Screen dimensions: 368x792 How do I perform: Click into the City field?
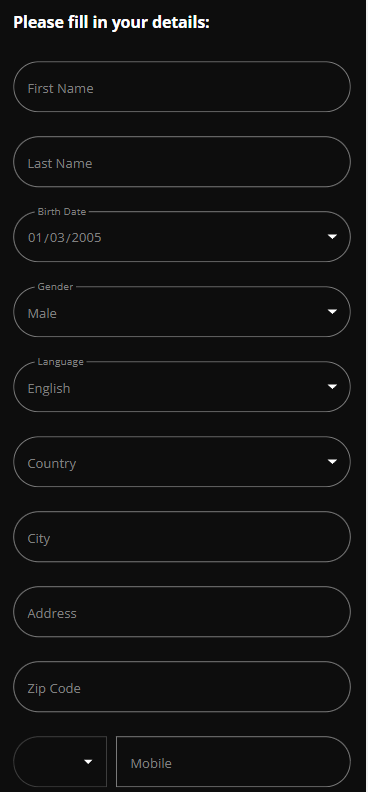(x=182, y=536)
